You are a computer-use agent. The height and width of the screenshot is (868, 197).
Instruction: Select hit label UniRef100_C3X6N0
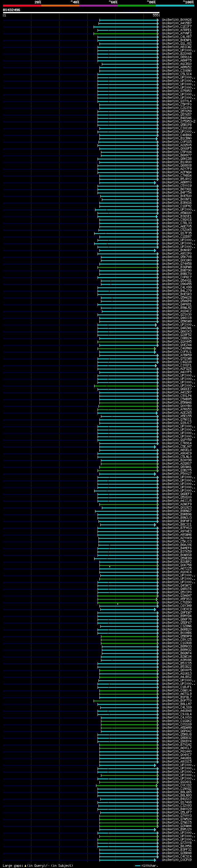[176, 71]
